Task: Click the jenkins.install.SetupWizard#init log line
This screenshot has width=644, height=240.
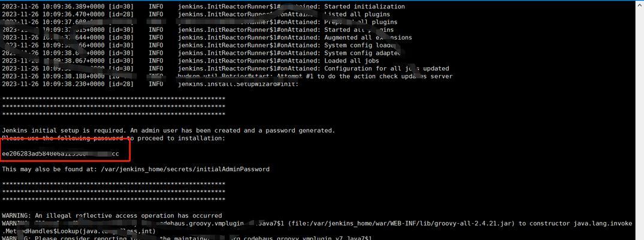Action: (x=150, y=84)
